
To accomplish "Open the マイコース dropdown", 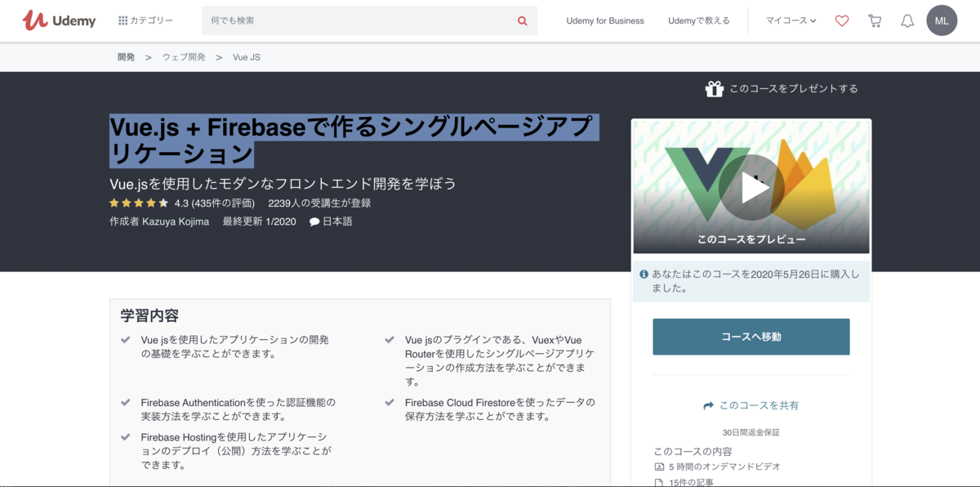I will (789, 20).
